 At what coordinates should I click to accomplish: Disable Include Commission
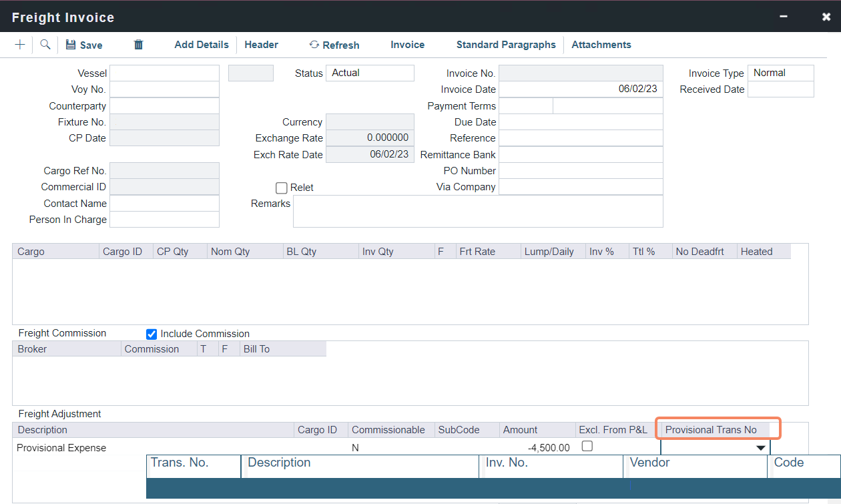tap(152, 334)
